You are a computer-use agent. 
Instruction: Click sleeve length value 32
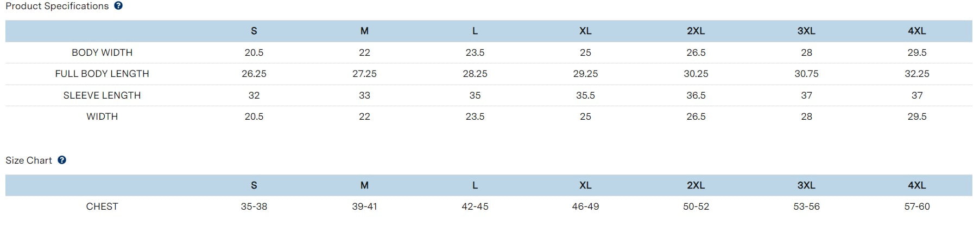pyautogui.click(x=254, y=95)
